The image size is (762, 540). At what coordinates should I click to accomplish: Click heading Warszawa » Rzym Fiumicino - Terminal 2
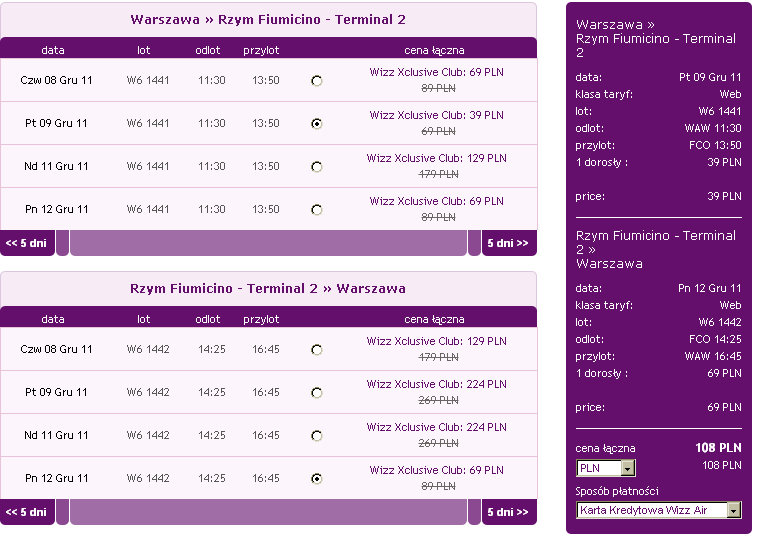tap(268, 19)
